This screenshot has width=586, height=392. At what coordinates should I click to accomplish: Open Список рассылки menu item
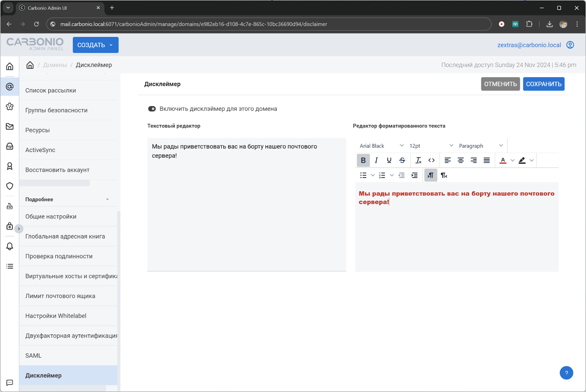pos(68,90)
